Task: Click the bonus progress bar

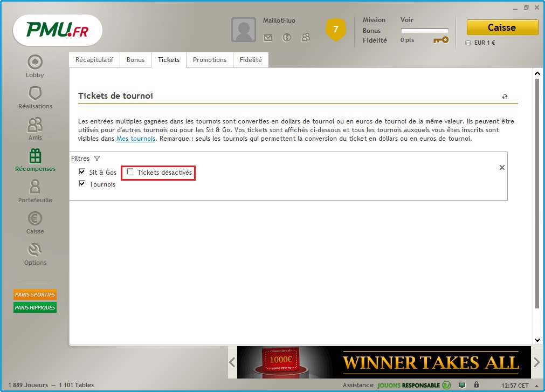Action: [x=424, y=31]
